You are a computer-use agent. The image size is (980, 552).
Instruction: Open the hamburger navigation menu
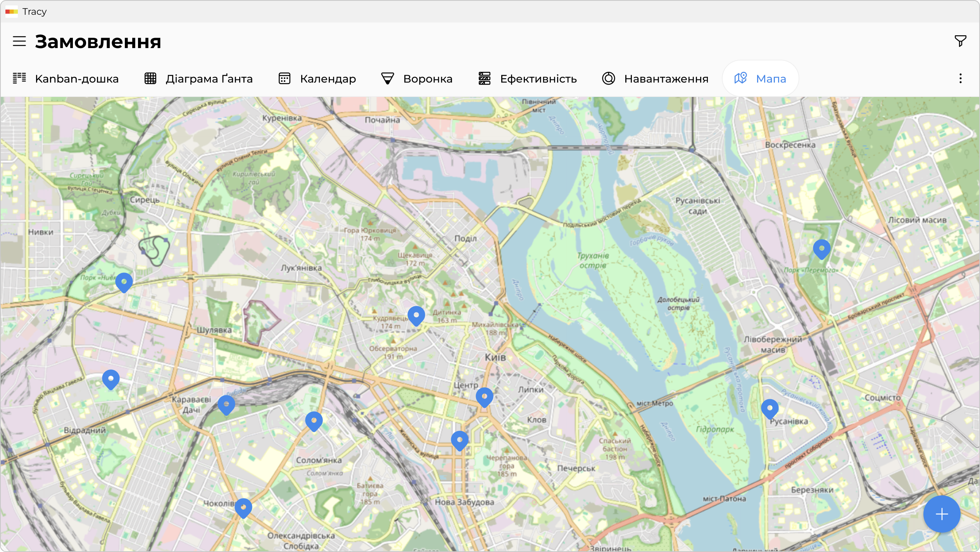pos(19,41)
